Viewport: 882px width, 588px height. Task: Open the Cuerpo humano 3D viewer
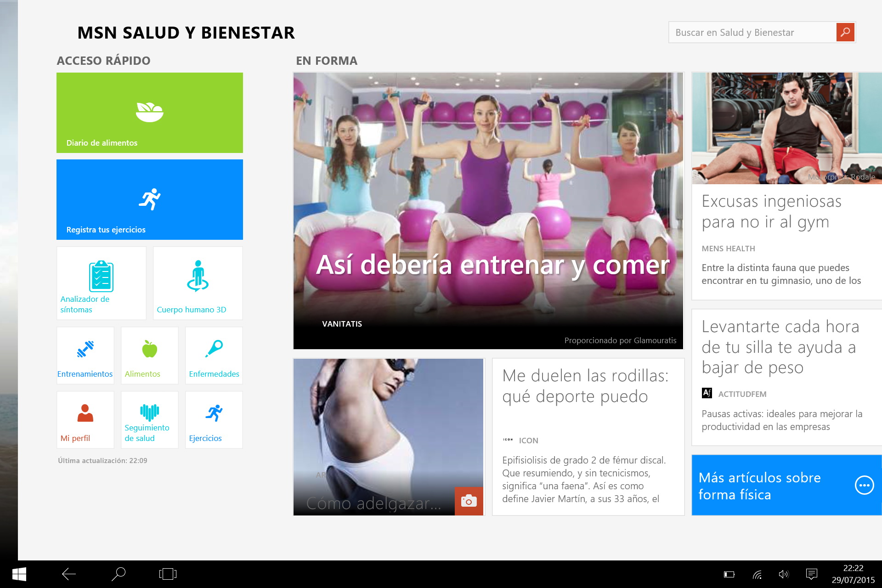pyautogui.click(x=198, y=283)
